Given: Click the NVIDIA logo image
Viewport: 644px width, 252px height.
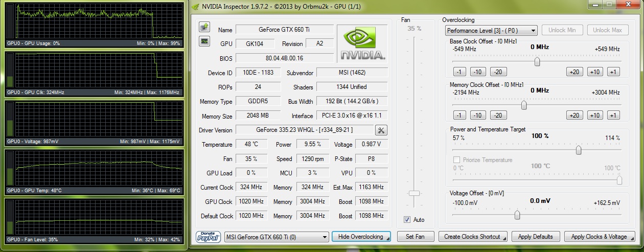Looking at the screenshot, I should click(363, 43).
